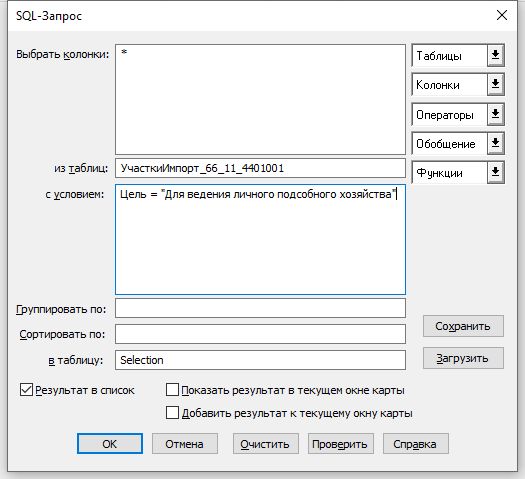The image size is (525, 479).
Task: Confirm the query with OK button
Action: point(110,444)
